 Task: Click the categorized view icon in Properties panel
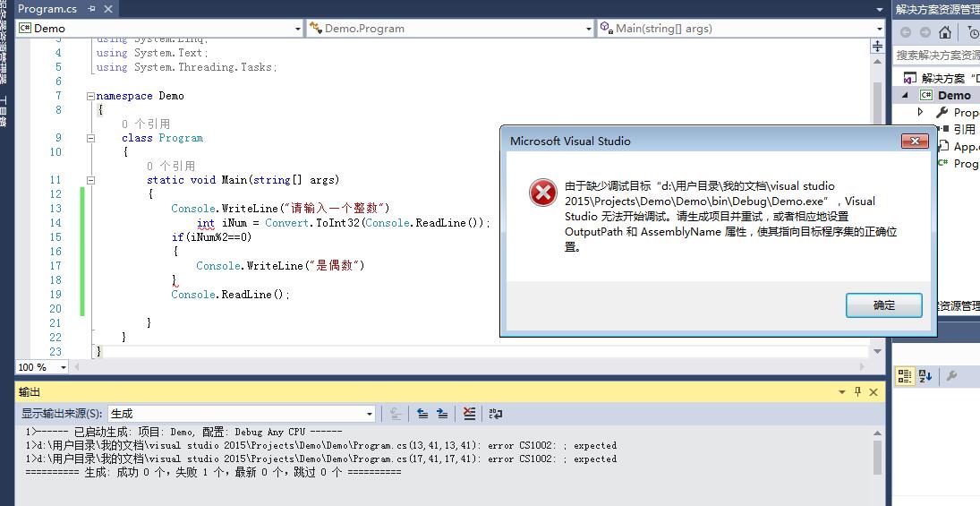tap(905, 375)
